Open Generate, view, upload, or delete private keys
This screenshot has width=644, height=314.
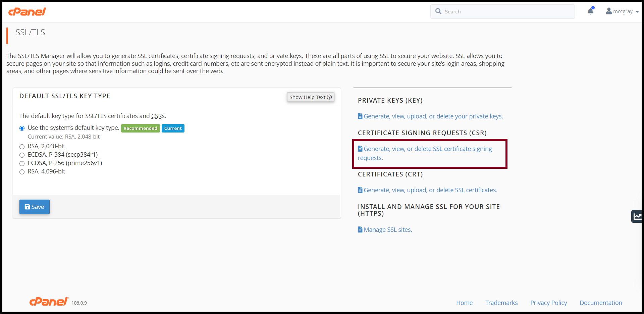pyautogui.click(x=433, y=116)
